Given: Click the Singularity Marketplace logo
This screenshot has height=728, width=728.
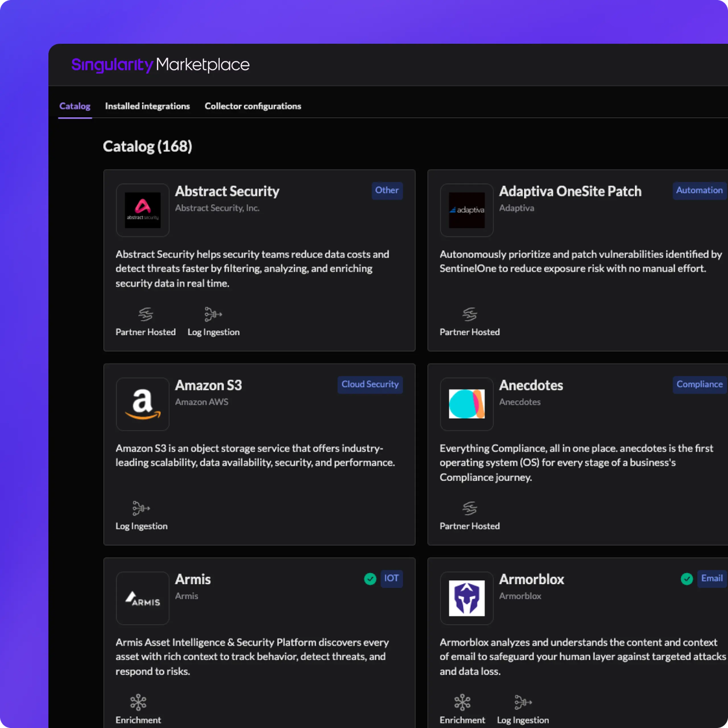Looking at the screenshot, I should pos(160,65).
